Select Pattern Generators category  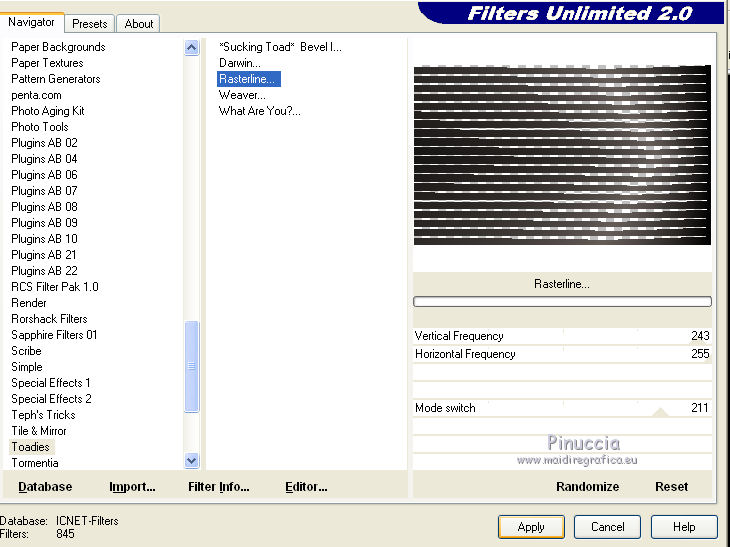click(55, 79)
